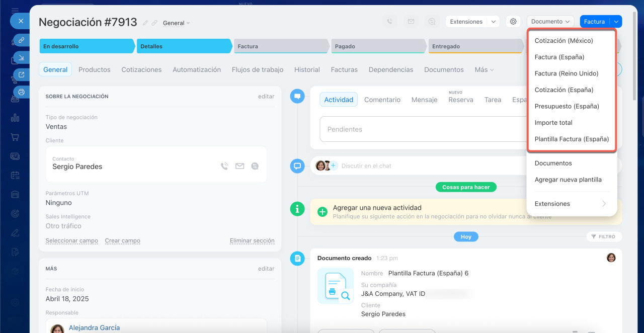Expand Extensiones submenu in Documento menu
This screenshot has height=333, width=644.
(571, 204)
